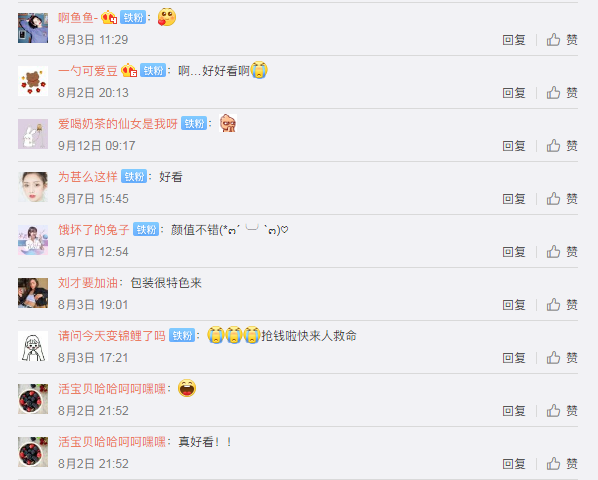Screen dimensions: 598x480
Task: Click the crown badge beside 一勺可爱豆
Action: pos(129,71)
